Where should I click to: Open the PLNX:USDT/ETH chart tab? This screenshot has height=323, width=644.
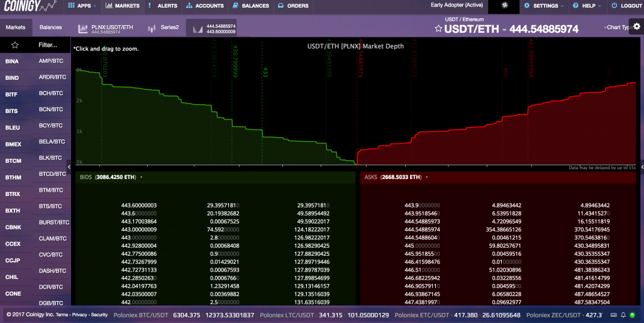(106, 29)
